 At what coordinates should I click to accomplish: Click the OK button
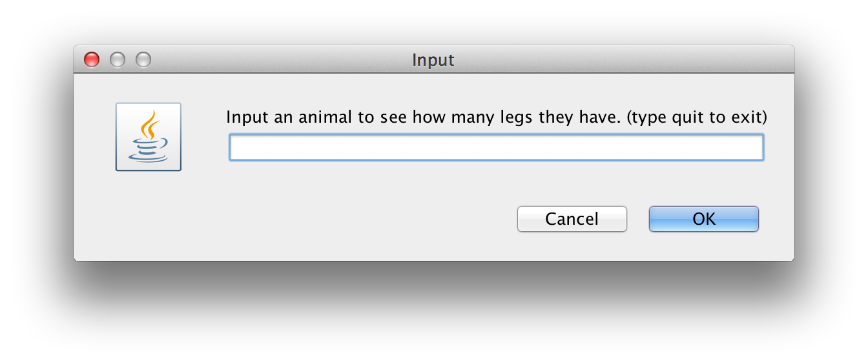(703, 219)
